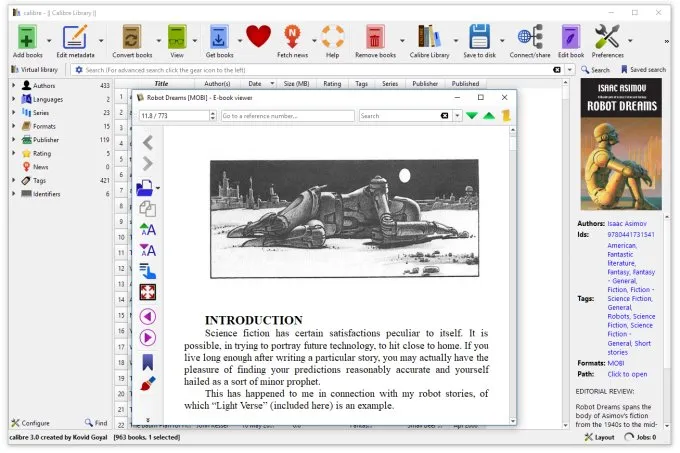The width and height of the screenshot is (680, 453).
Task: Expand the Formats category
Action: (x=13, y=126)
